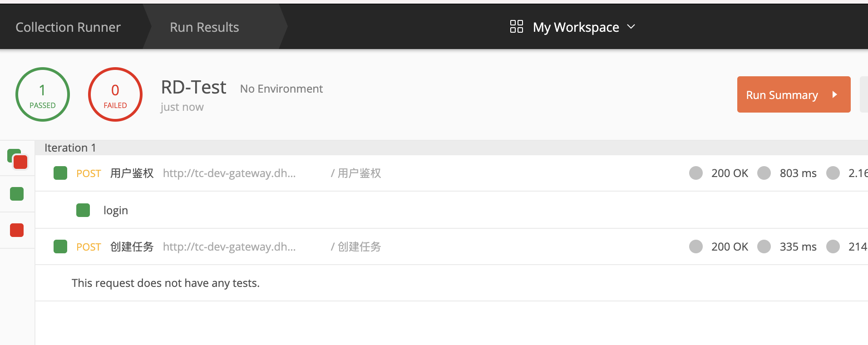
Task: Filter passed tests with the green sidebar square
Action: (x=17, y=194)
